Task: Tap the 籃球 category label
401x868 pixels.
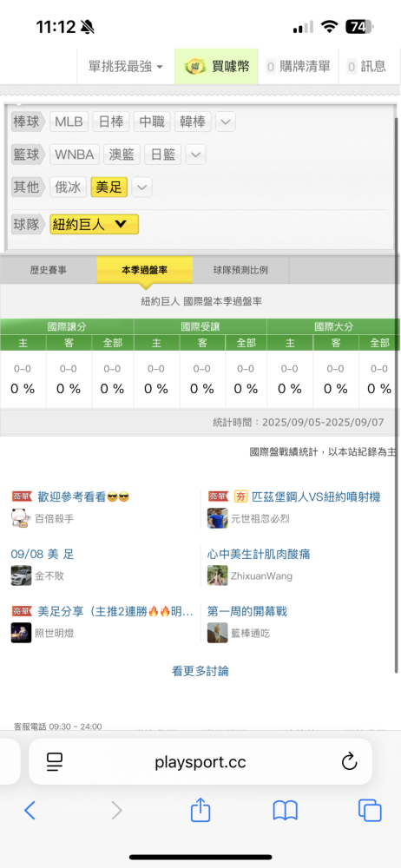Action: click(x=29, y=155)
